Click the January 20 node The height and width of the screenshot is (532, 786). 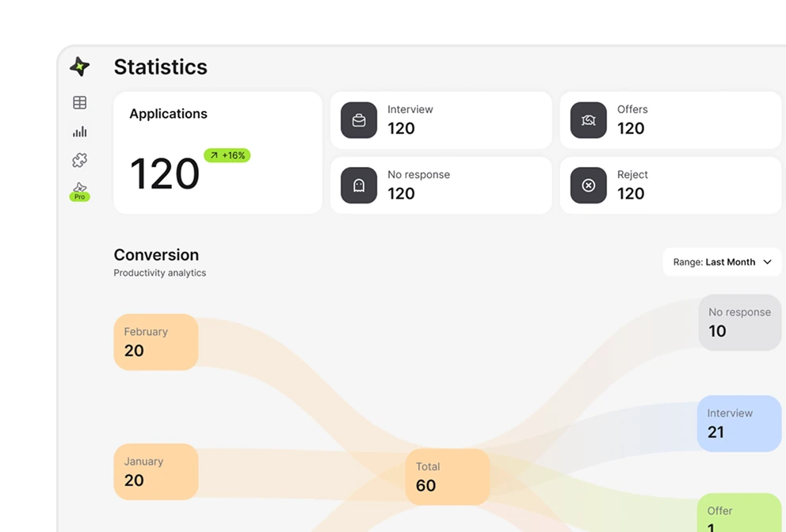click(156, 472)
